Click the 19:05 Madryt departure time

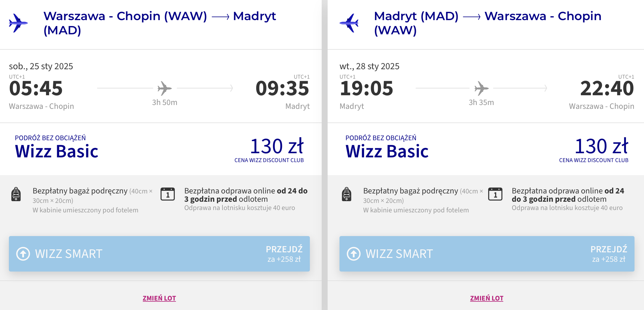(x=366, y=88)
